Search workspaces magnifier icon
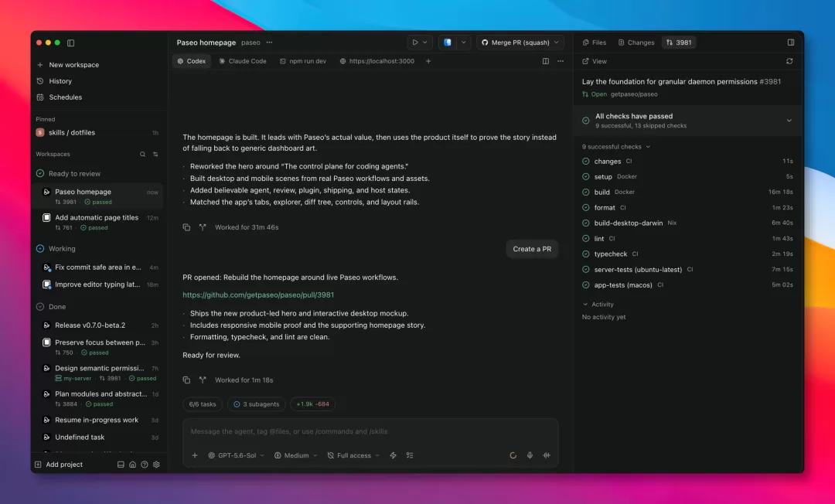Image resolution: width=835 pixels, height=504 pixels. tap(143, 155)
